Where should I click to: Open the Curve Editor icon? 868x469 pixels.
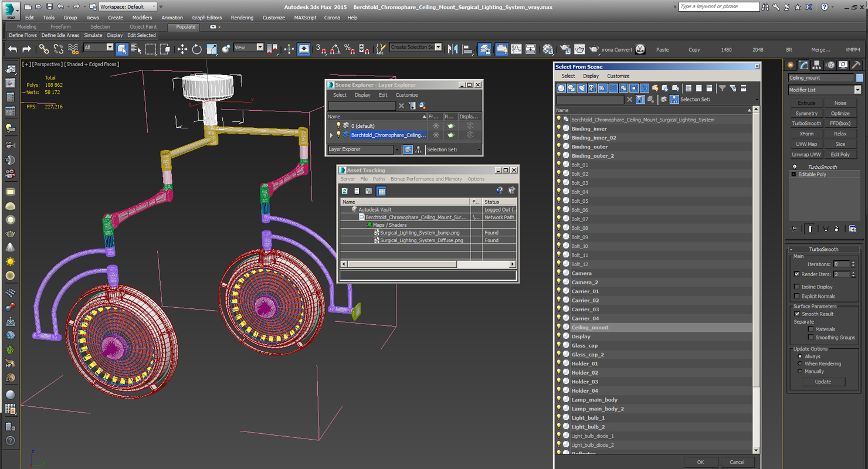516,49
